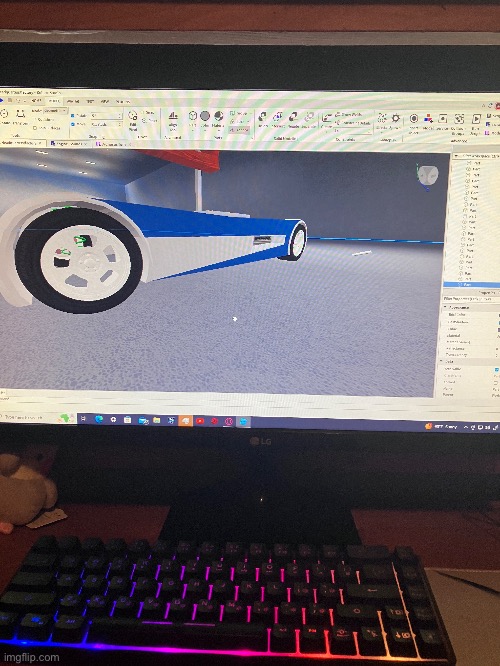Screen dimensions: 500x666
Task: Open the constraint Scale dropdown
Action: [351, 131]
